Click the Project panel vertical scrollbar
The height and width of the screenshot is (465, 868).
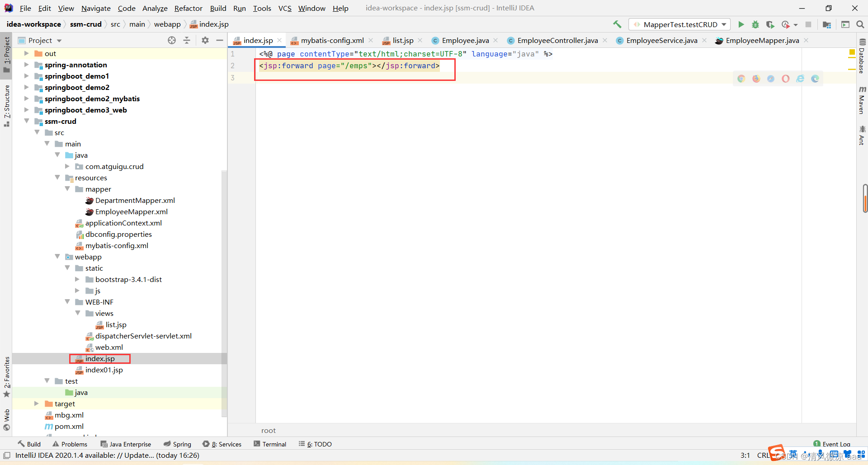point(224,294)
